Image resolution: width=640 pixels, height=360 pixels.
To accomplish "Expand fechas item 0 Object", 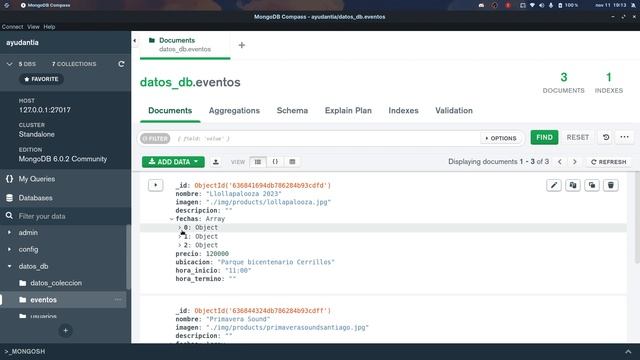I will (x=180, y=228).
